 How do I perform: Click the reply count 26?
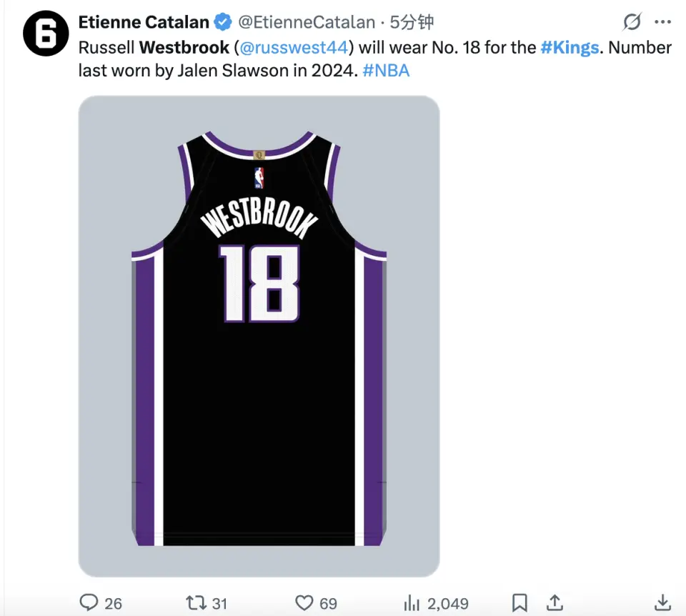tap(113, 603)
